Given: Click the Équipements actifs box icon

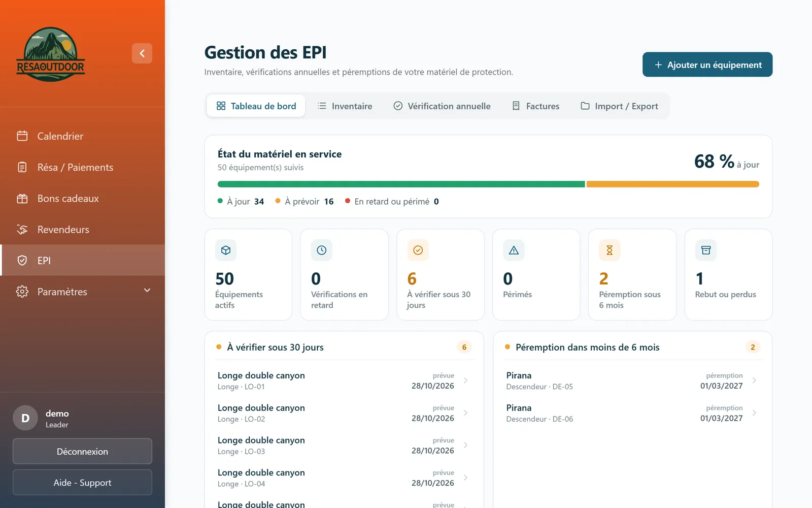Looking at the screenshot, I should [x=226, y=250].
